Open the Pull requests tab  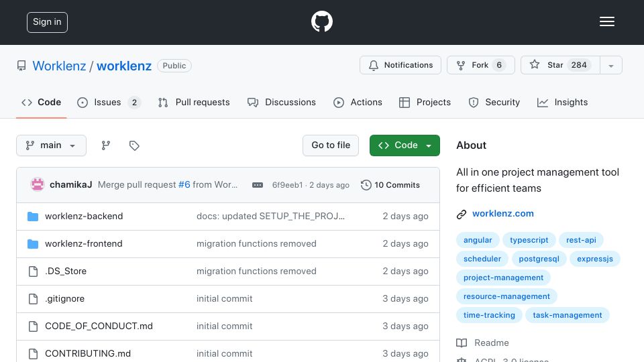coord(194,102)
